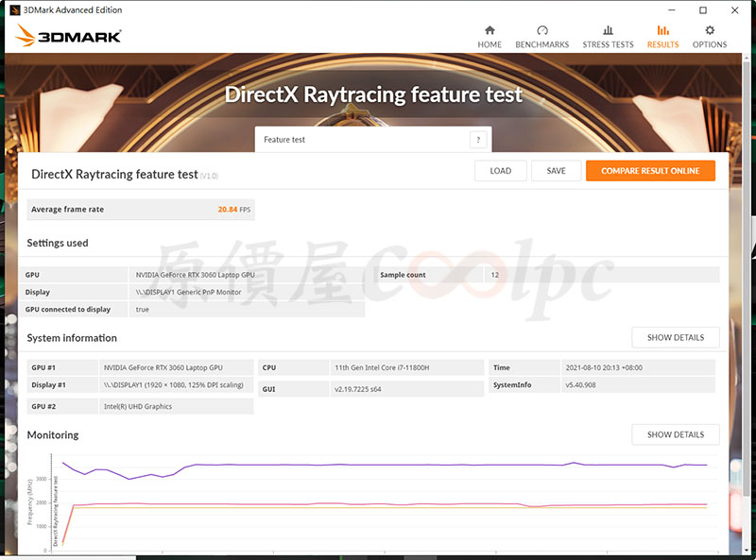Click the vertical scrollbar

747,280
